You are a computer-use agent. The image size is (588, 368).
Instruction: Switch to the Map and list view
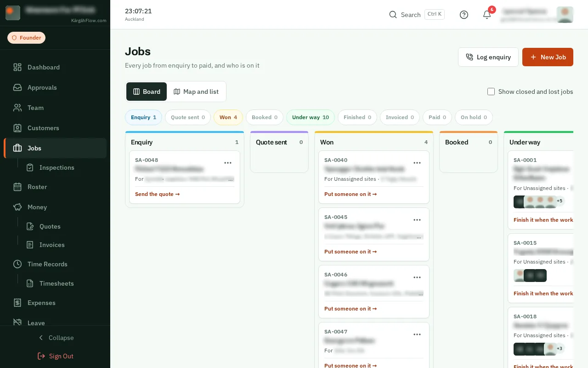coord(196,92)
